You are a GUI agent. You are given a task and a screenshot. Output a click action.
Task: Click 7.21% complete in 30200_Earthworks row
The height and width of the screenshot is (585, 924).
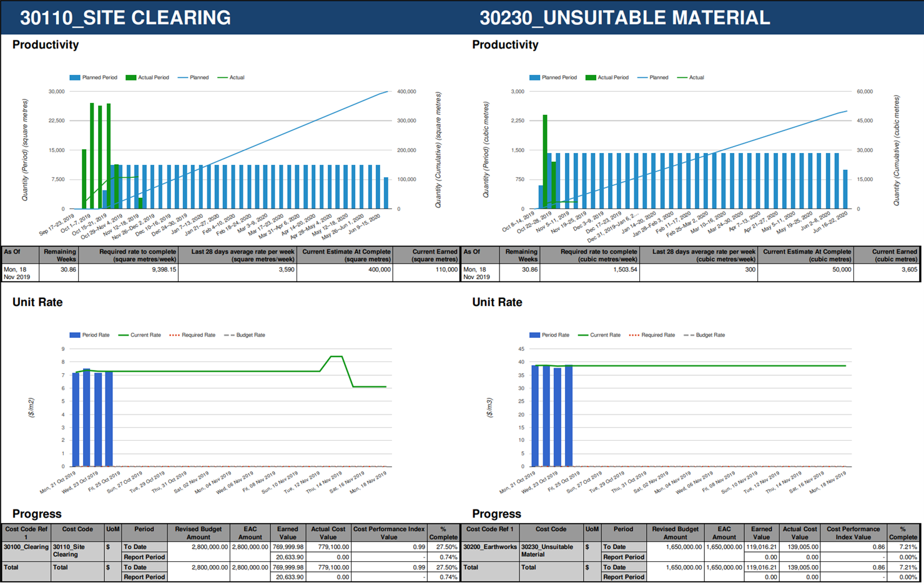point(908,547)
